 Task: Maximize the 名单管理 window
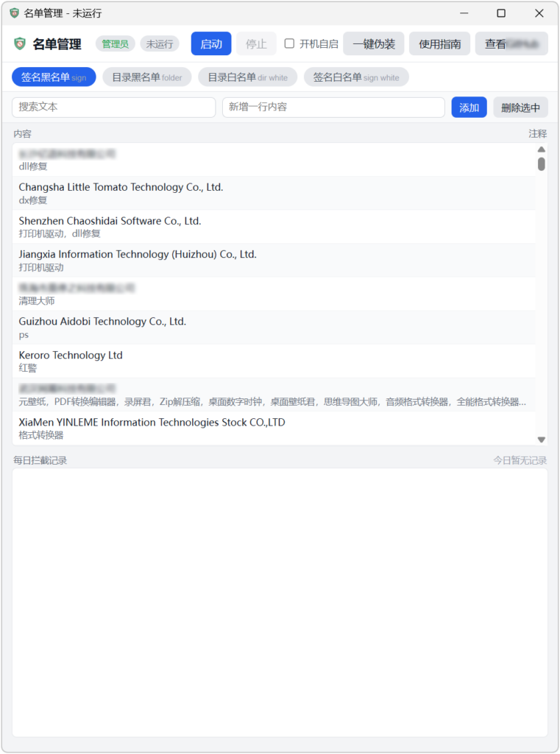[501, 13]
